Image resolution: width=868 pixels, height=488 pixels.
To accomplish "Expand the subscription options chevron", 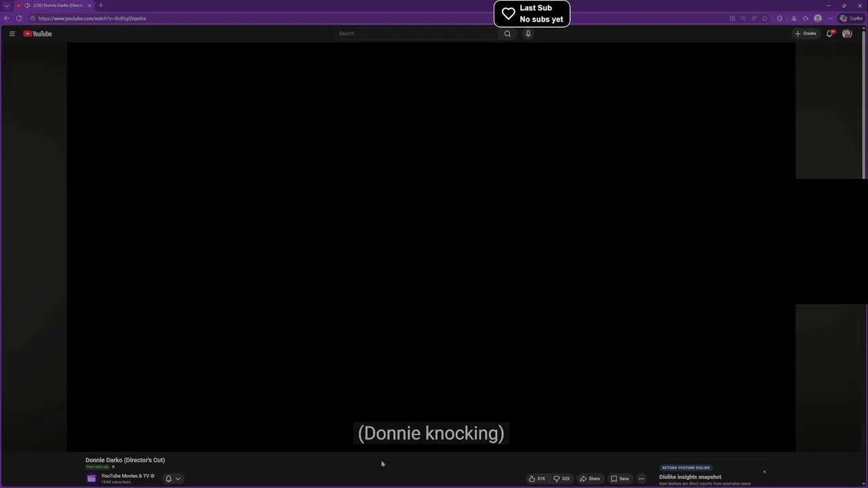I will (x=178, y=479).
